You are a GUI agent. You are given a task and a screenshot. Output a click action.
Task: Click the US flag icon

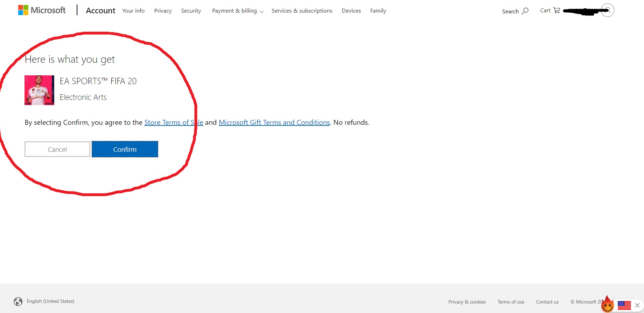(624, 305)
